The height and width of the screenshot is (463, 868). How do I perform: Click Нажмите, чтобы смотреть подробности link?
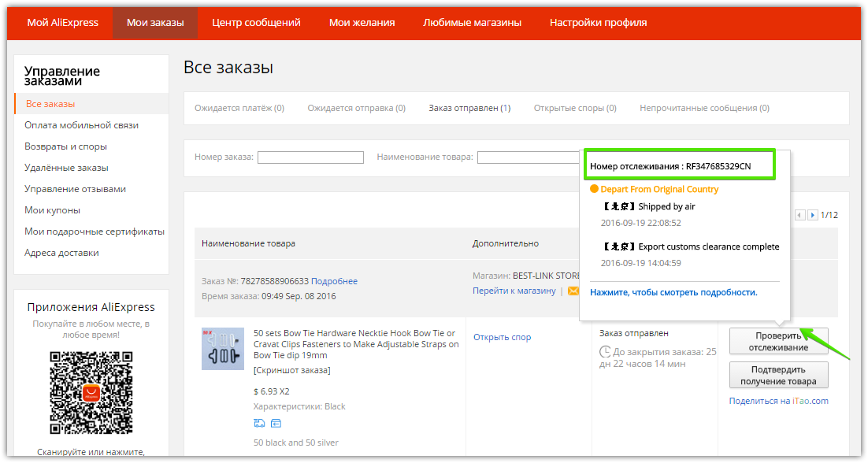click(673, 292)
